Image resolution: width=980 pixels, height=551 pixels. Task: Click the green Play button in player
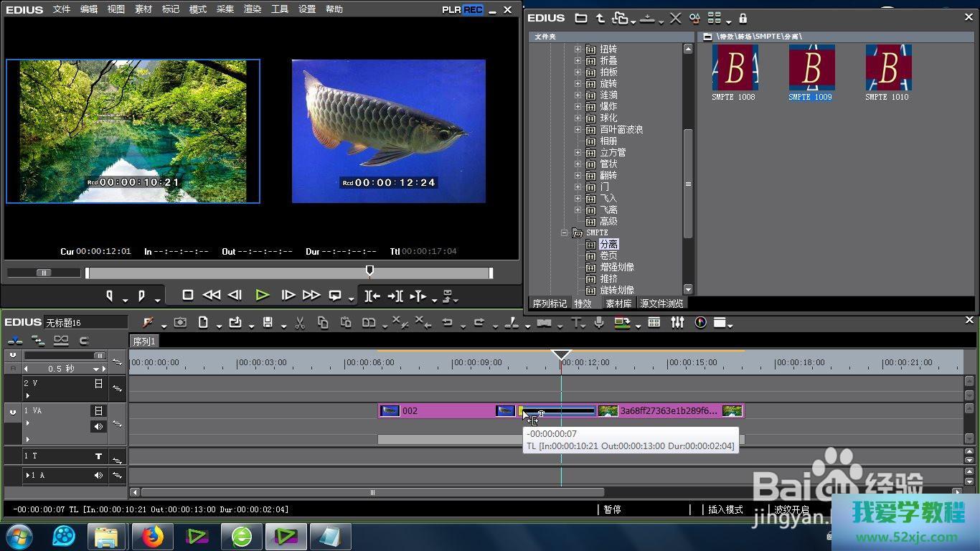tap(262, 295)
